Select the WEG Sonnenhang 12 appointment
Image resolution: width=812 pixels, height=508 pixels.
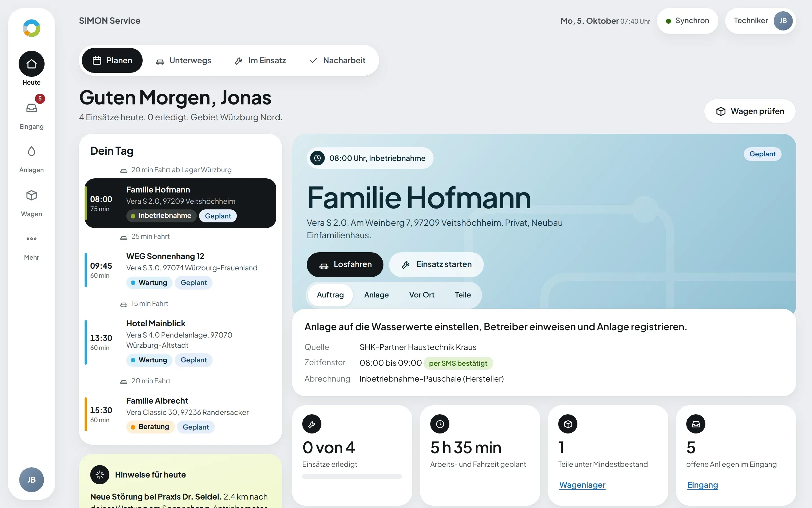pos(180,270)
